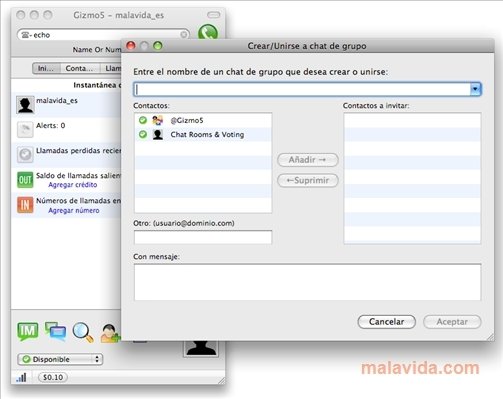The width and height of the screenshot is (503, 399).
Task: Click the Aceptar button
Action: 452,322
